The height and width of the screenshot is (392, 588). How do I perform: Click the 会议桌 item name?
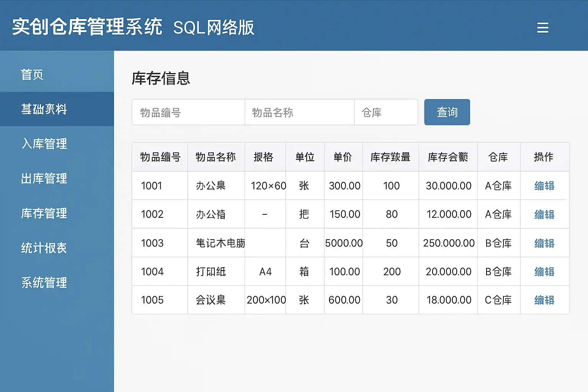[x=211, y=300]
